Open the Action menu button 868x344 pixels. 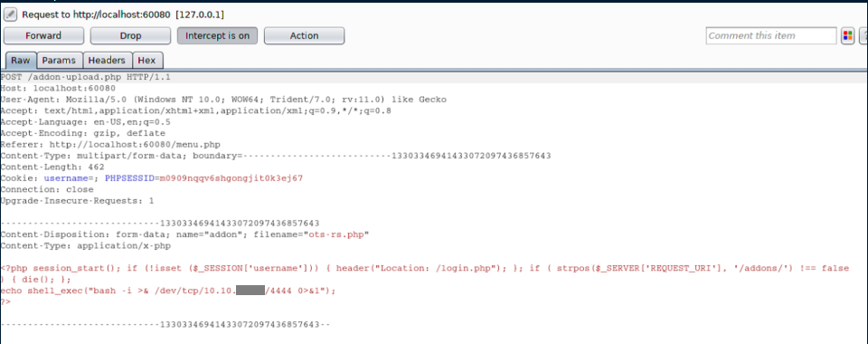click(305, 36)
